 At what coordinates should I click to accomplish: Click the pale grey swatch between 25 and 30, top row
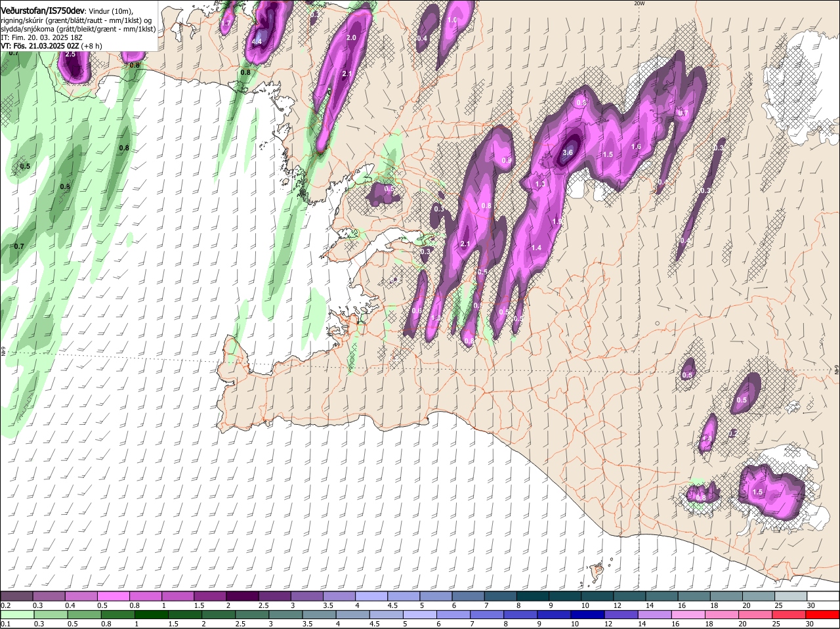(x=791, y=596)
